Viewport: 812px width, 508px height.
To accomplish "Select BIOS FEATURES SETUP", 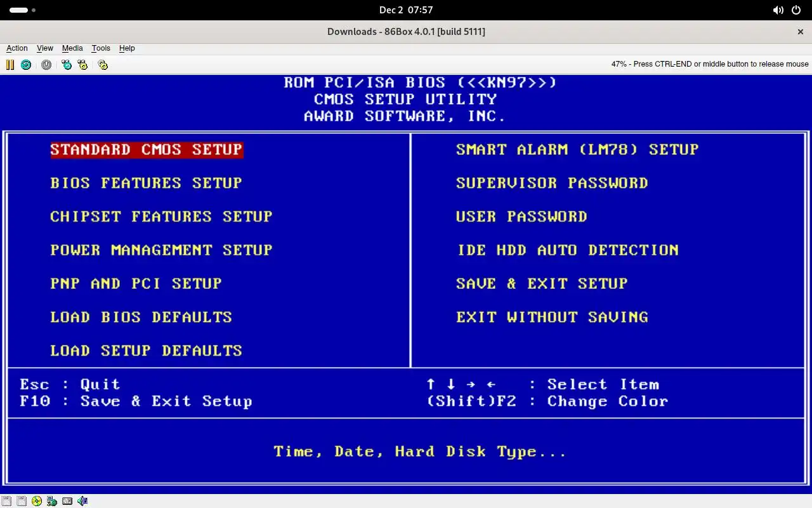I will pyautogui.click(x=147, y=184).
